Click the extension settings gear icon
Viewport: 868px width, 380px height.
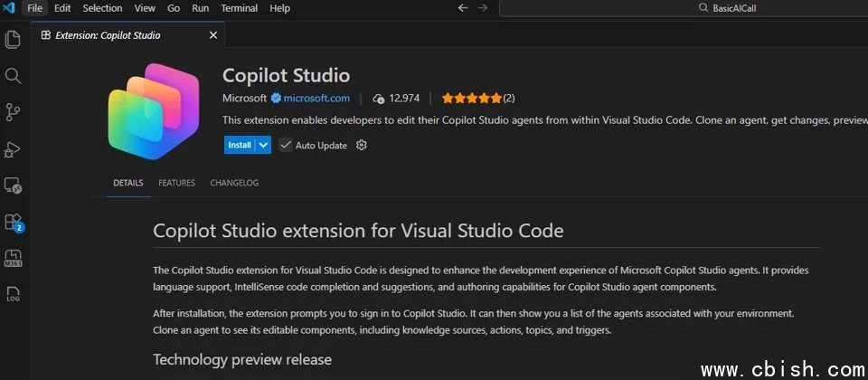tap(362, 145)
